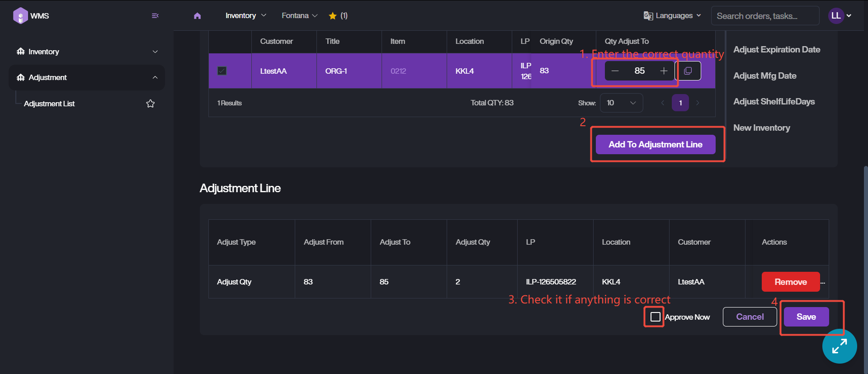Increase quantity with plus button

click(664, 71)
